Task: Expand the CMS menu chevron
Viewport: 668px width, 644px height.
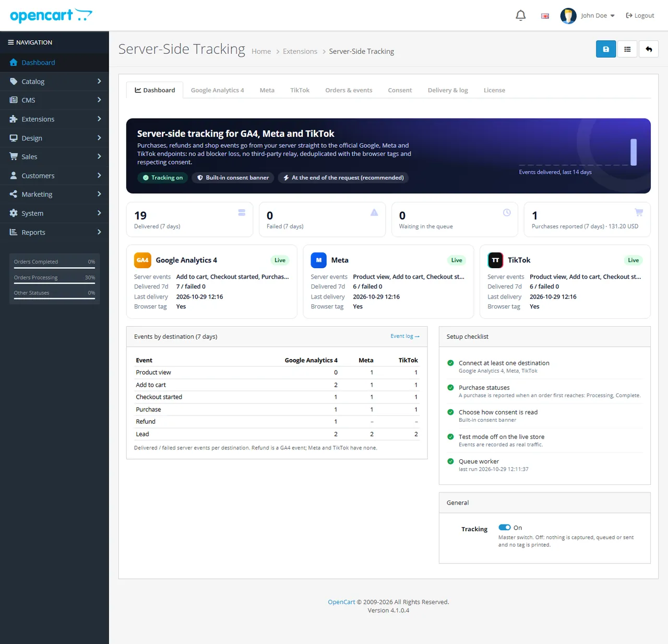Action: 99,100
